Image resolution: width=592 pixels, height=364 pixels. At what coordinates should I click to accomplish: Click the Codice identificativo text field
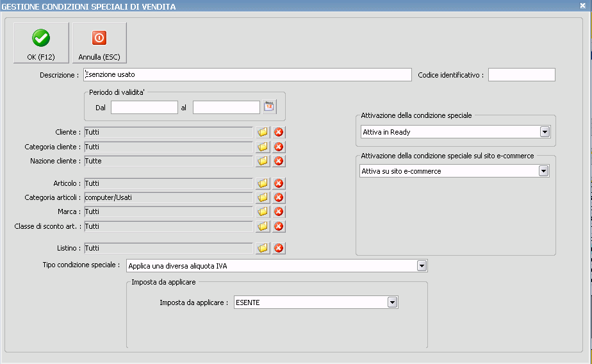(522, 75)
